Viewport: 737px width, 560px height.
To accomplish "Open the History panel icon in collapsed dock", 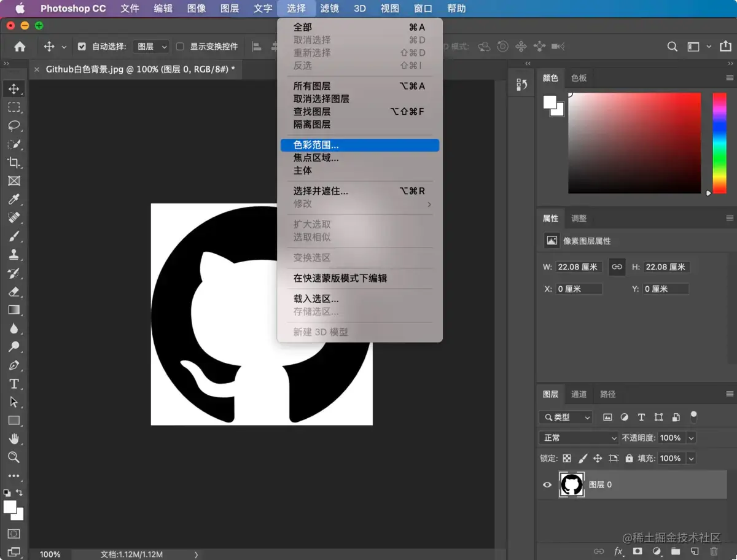I will pos(522,85).
